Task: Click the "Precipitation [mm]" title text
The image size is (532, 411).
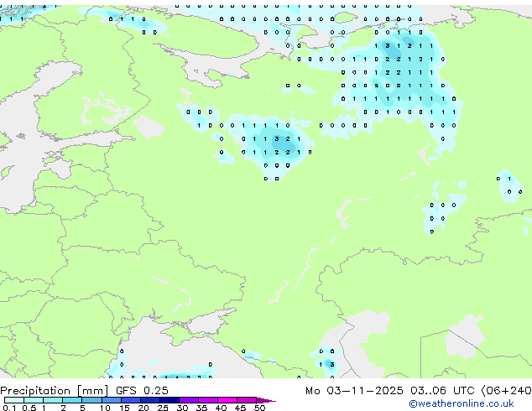Action: coord(54,391)
